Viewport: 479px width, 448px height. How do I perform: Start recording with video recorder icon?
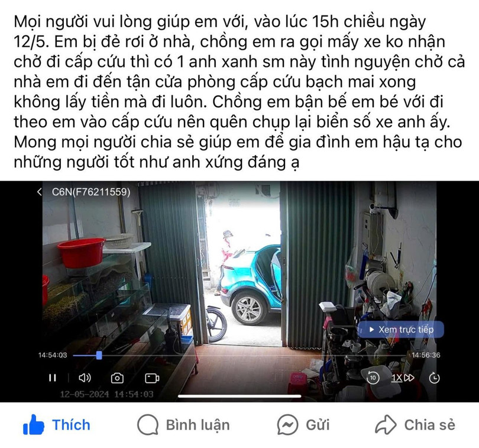(x=152, y=378)
